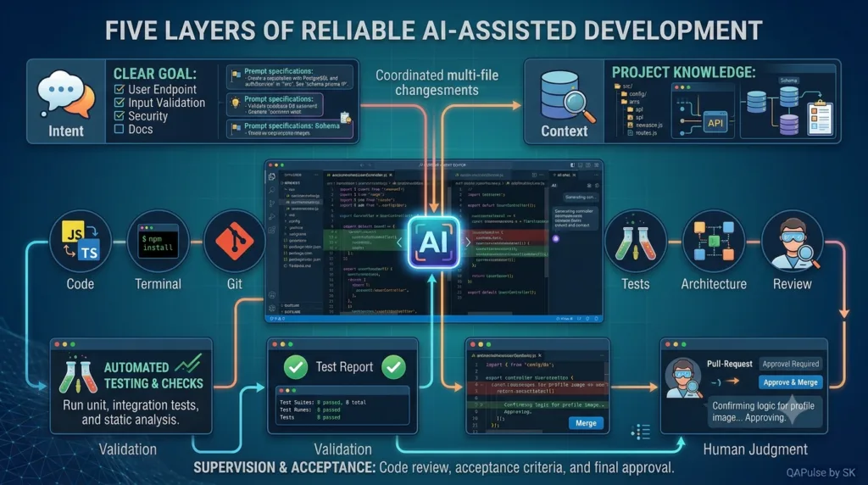Toggle the User Endpoint checkbox
Screen dimensions: 868x485
(119, 89)
